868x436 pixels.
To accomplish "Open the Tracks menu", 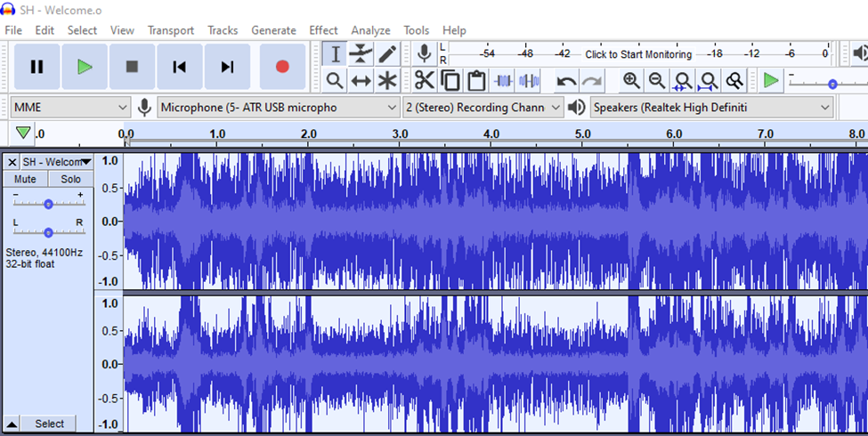I will pos(223,30).
